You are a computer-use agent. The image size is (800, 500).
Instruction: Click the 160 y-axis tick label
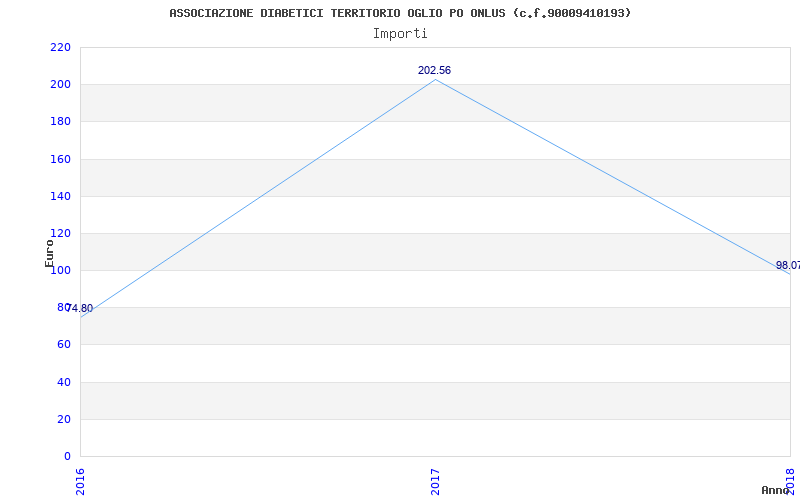pyautogui.click(x=60, y=159)
